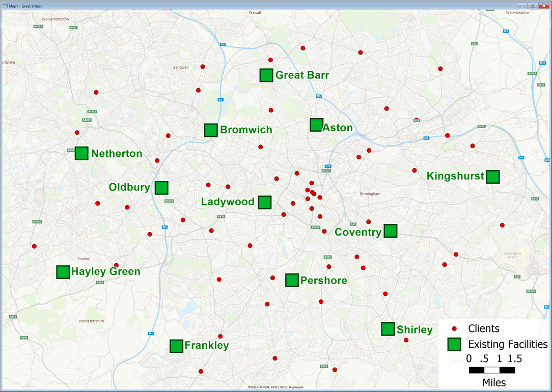Click the Birmingham city label on map
This screenshot has width=552, height=392.
coord(370,194)
